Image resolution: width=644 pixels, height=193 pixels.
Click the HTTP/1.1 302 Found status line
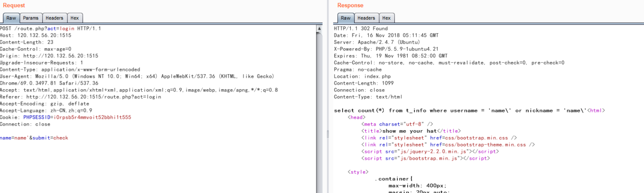[361, 29]
